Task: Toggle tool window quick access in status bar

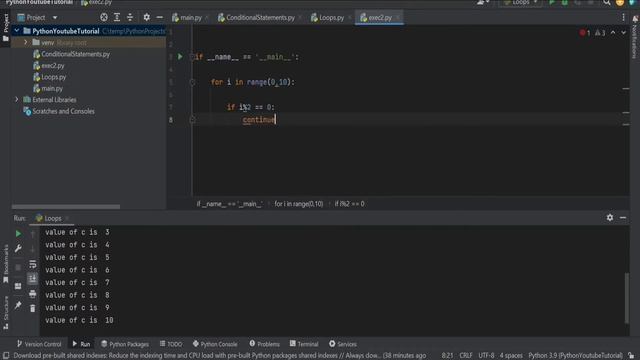Action: click(x=6, y=356)
